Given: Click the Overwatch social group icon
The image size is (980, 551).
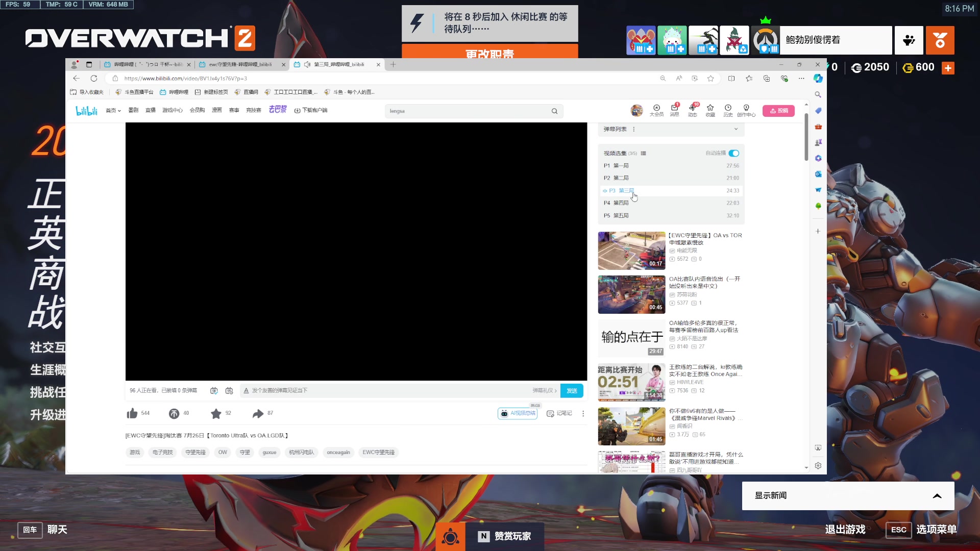Looking at the screenshot, I should coord(909,40).
